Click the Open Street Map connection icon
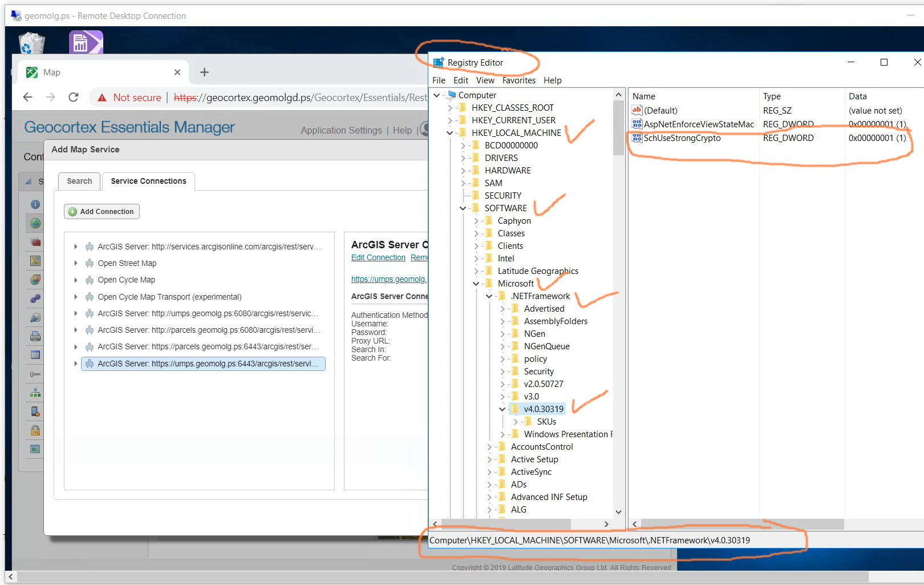 (90, 263)
